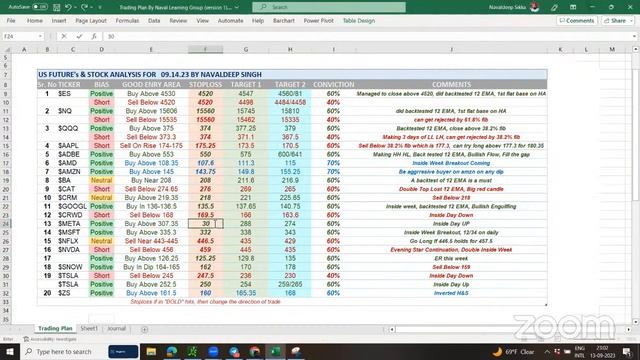Click the "Buy Above 108.35" cell
640x360 pixels.
tap(151, 163)
